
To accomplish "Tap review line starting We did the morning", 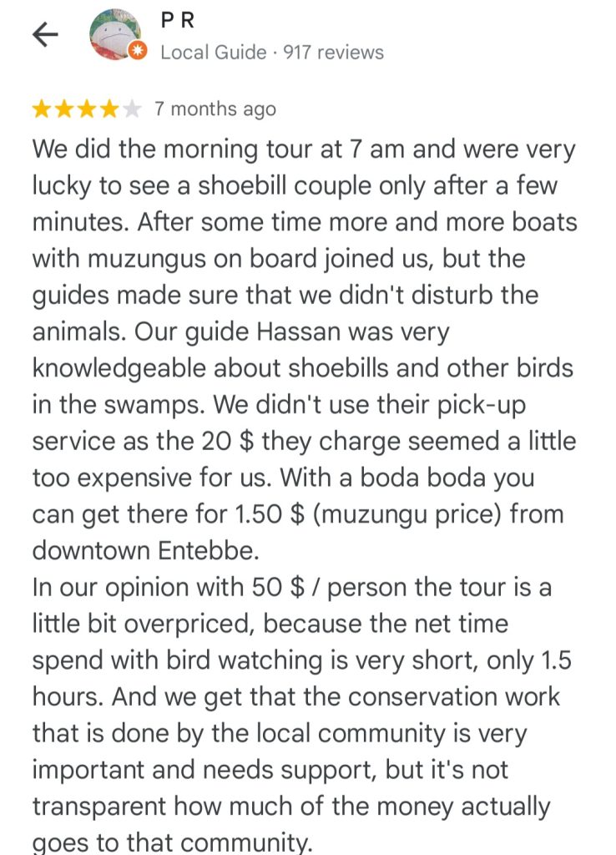I will coord(304,150).
